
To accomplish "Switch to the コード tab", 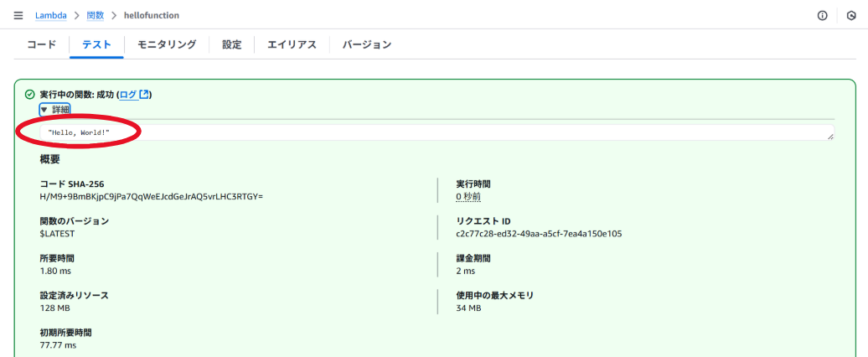I will pyautogui.click(x=42, y=44).
